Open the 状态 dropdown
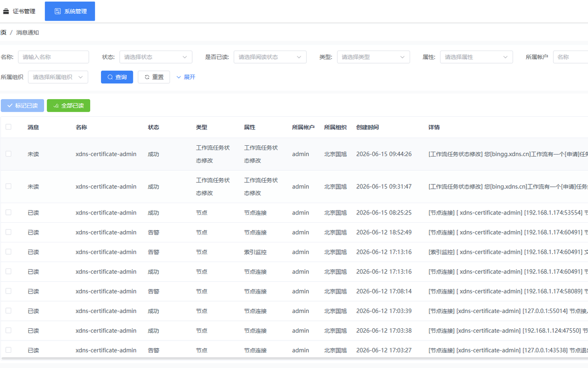This screenshot has height=368, width=588. point(156,57)
